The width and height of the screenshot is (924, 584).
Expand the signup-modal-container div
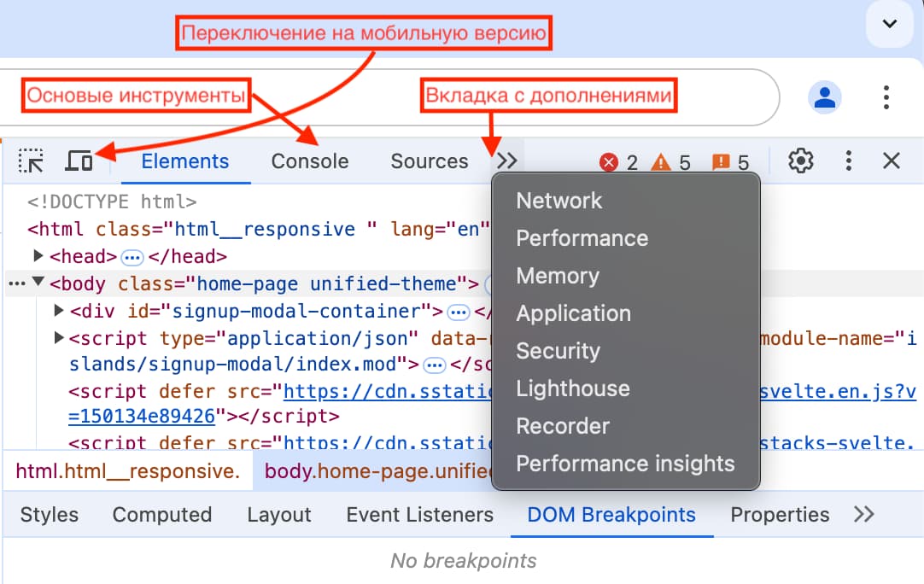[x=58, y=310]
